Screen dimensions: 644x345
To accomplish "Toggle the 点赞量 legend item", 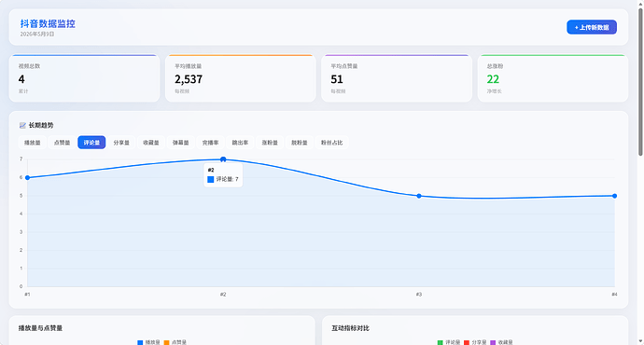I will pos(175,342).
